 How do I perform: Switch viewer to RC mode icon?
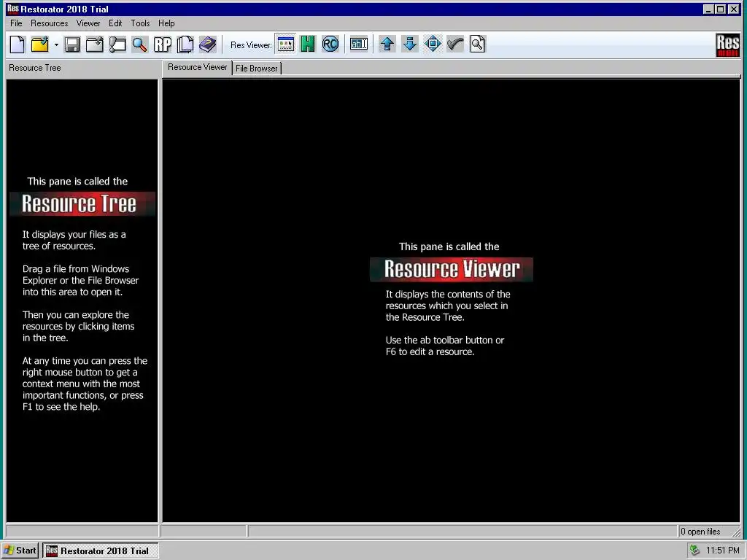point(330,44)
